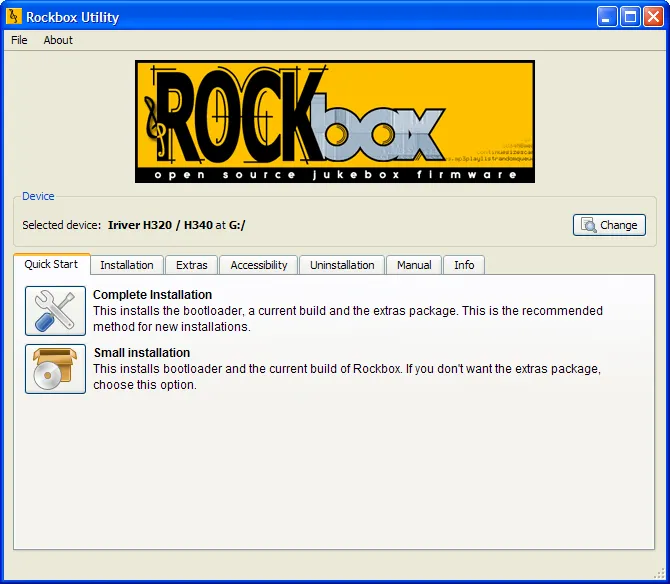This screenshot has width=670, height=584.
Task: Click the Complete Installation heading text
Action: pos(152,295)
